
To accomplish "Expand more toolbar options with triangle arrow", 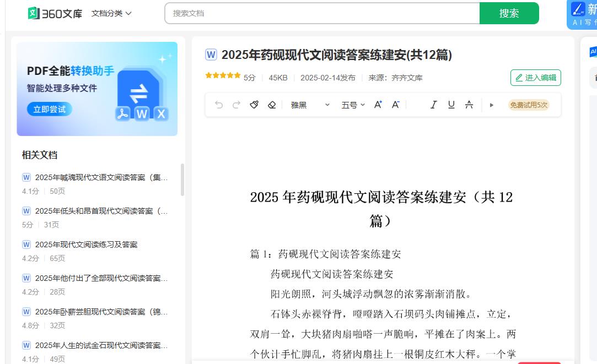I will click(x=492, y=105).
